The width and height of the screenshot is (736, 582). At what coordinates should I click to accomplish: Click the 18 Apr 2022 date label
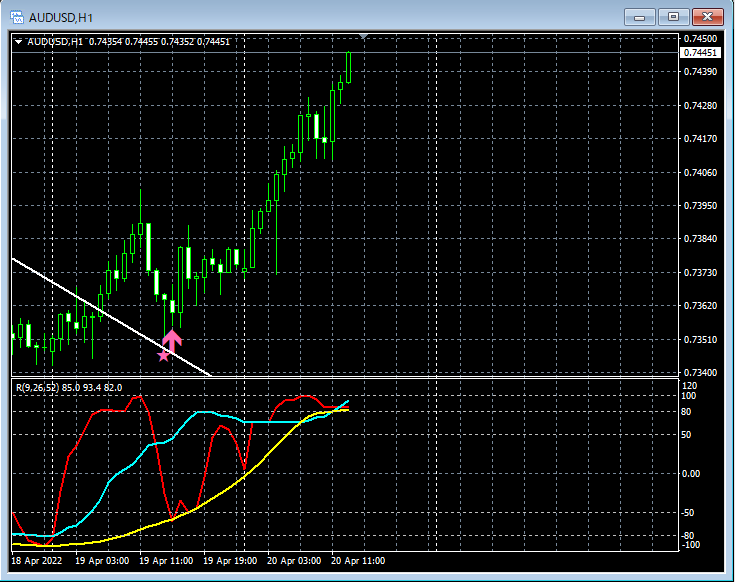point(37,561)
